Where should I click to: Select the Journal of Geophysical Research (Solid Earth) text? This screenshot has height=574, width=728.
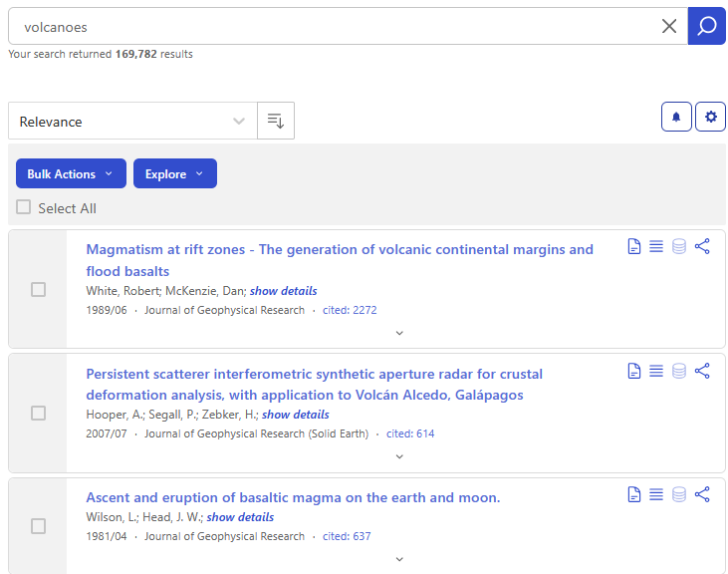(x=256, y=433)
